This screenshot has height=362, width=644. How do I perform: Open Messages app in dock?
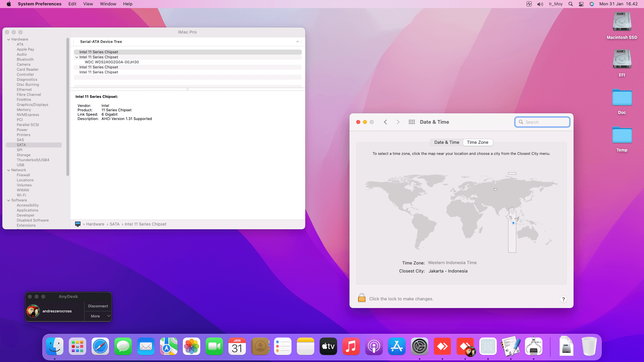click(123, 346)
